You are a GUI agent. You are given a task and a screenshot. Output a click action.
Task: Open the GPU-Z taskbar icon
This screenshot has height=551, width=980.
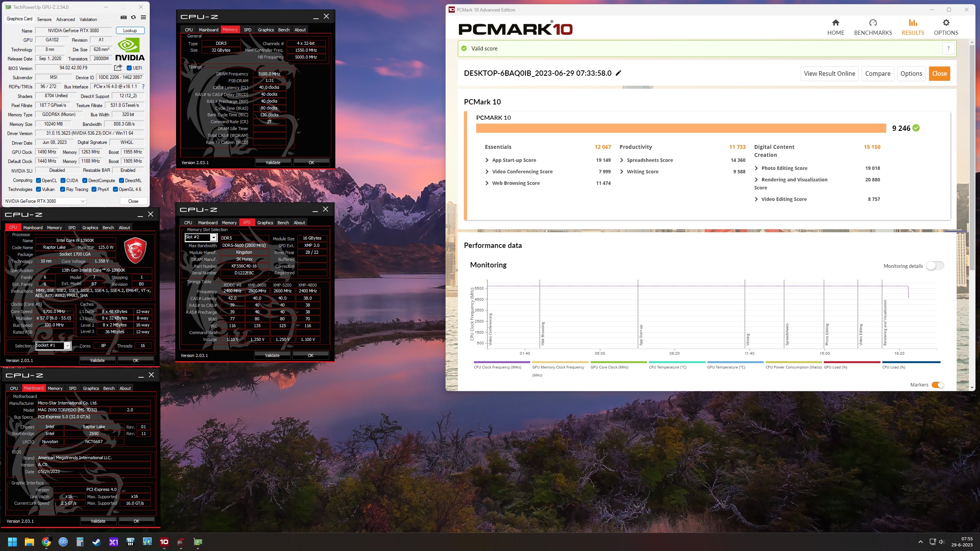tap(198, 542)
